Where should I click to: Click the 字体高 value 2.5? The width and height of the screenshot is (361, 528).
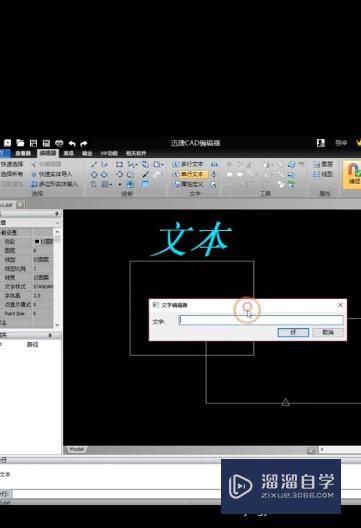tap(37, 296)
